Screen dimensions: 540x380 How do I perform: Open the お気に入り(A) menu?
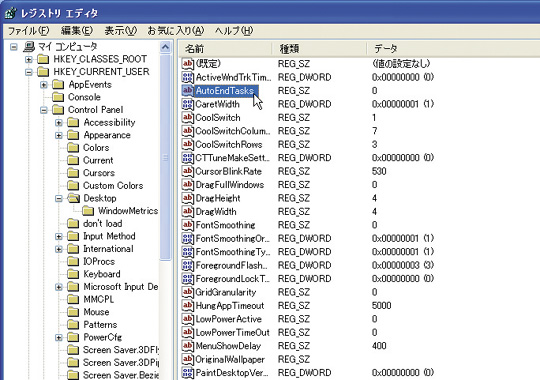pos(176,31)
